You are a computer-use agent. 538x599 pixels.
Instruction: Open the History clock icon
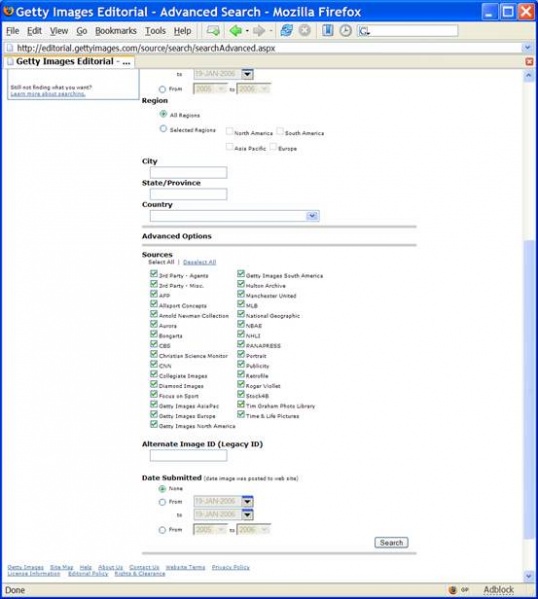pos(345,31)
